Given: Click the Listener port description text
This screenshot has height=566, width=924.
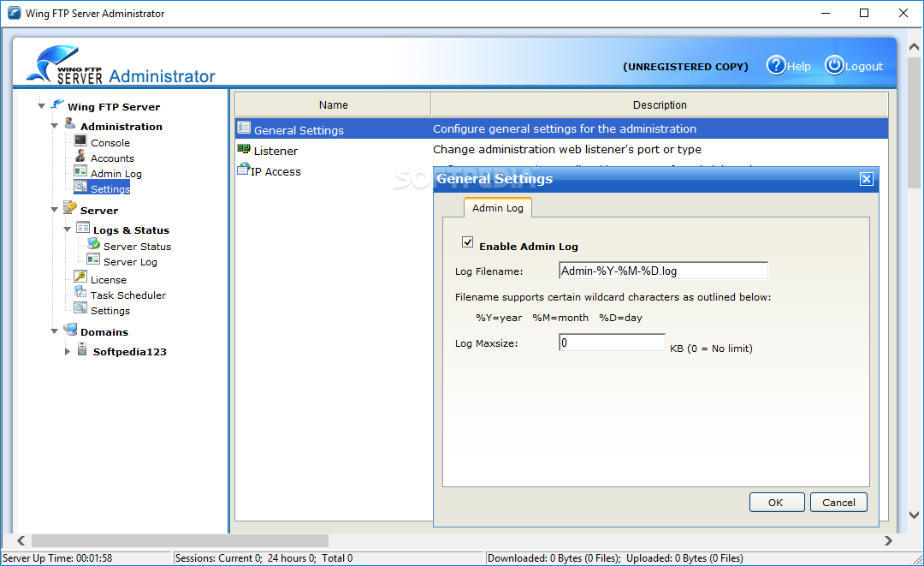Looking at the screenshot, I should pos(567,149).
